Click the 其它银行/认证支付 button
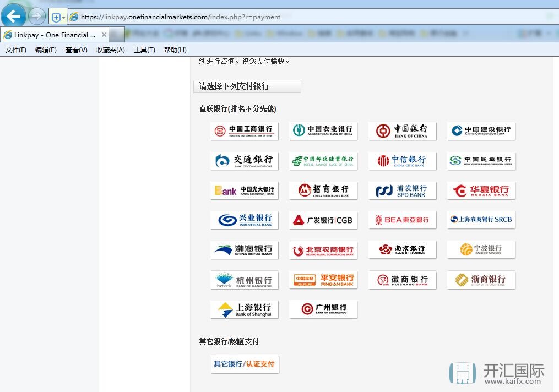The height and width of the screenshot is (392, 559). 244,364
